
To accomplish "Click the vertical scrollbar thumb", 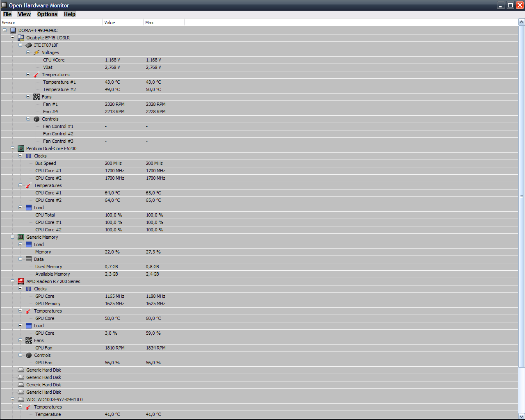I will [x=522, y=197].
